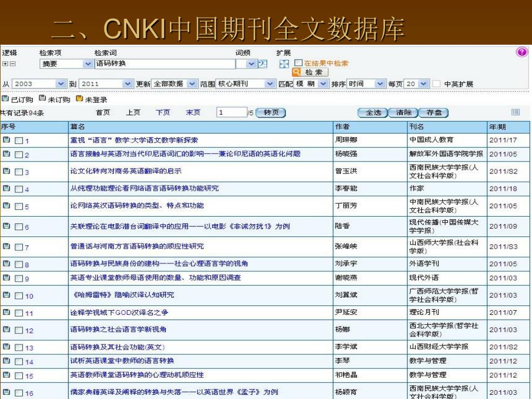Check the box for record 12

[19, 330]
